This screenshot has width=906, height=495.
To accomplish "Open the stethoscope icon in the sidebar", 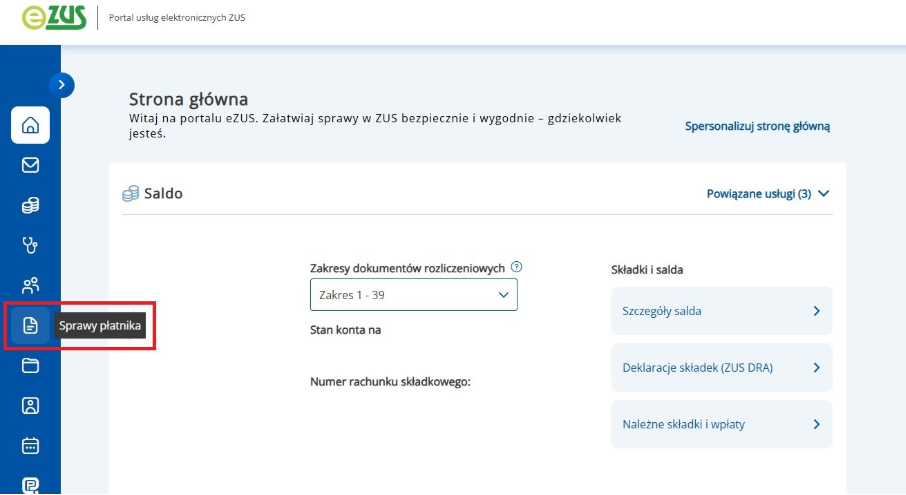I will point(30,245).
